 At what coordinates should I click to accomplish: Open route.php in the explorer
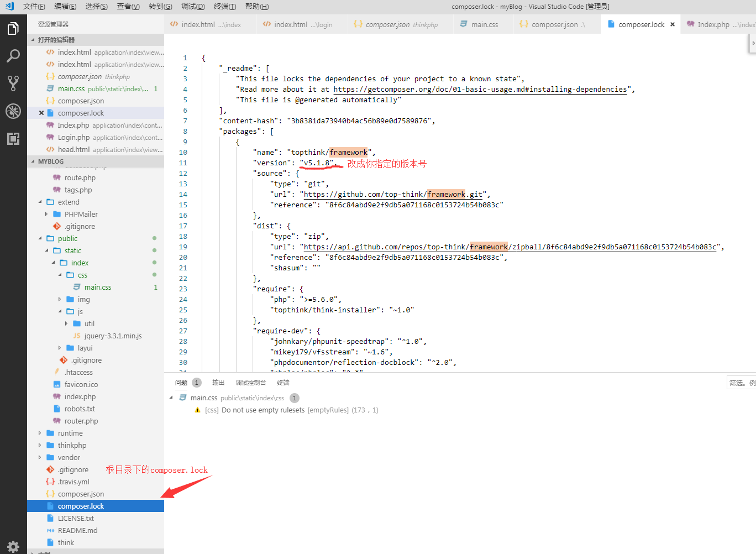point(96,177)
